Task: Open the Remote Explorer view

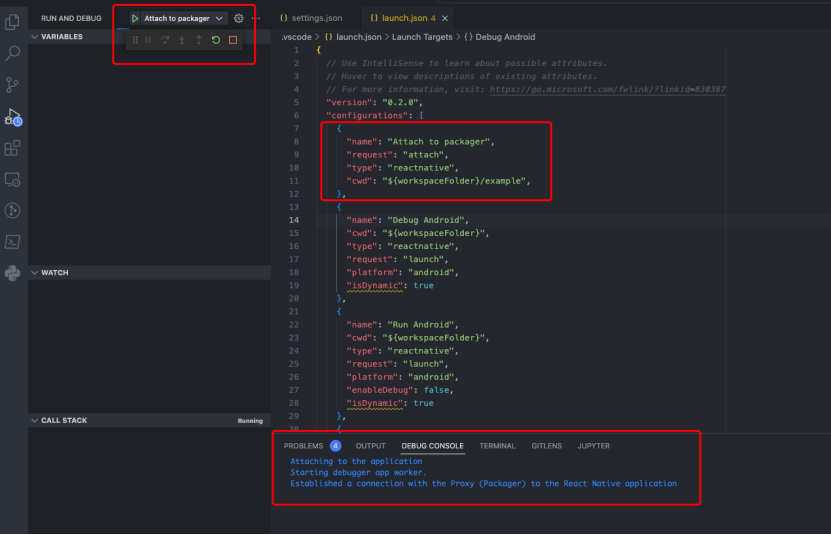Action: [12, 180]
